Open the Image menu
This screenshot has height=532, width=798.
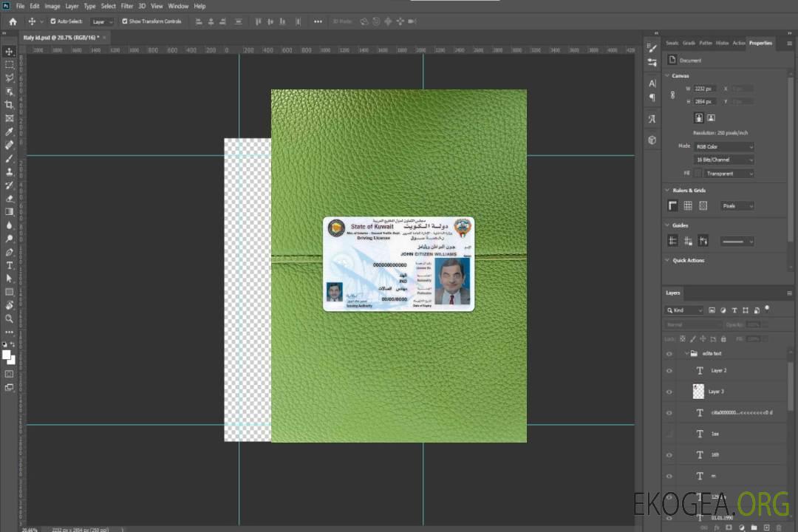[x=52, y=6]
